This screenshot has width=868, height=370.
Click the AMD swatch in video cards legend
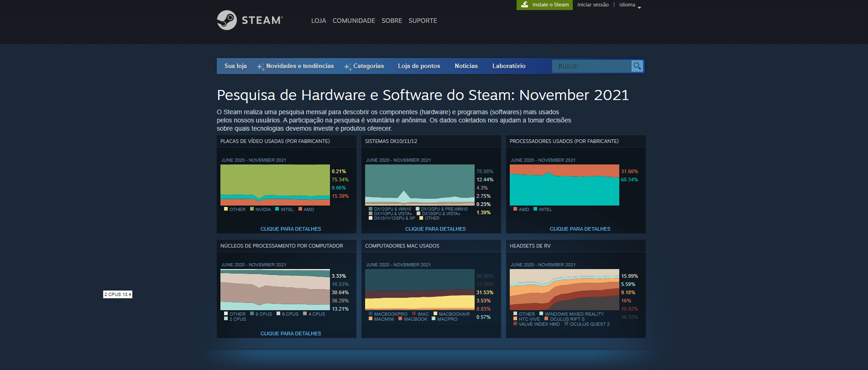click(300, 209)
